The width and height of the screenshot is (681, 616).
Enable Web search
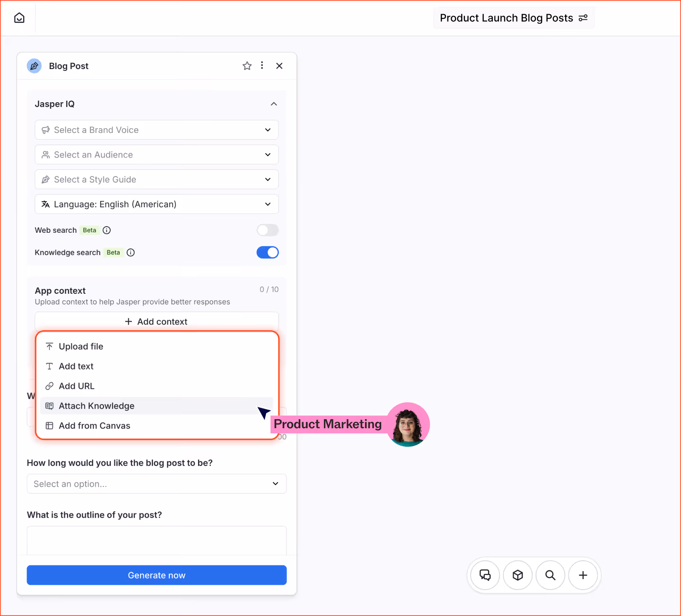click(267, 230)
